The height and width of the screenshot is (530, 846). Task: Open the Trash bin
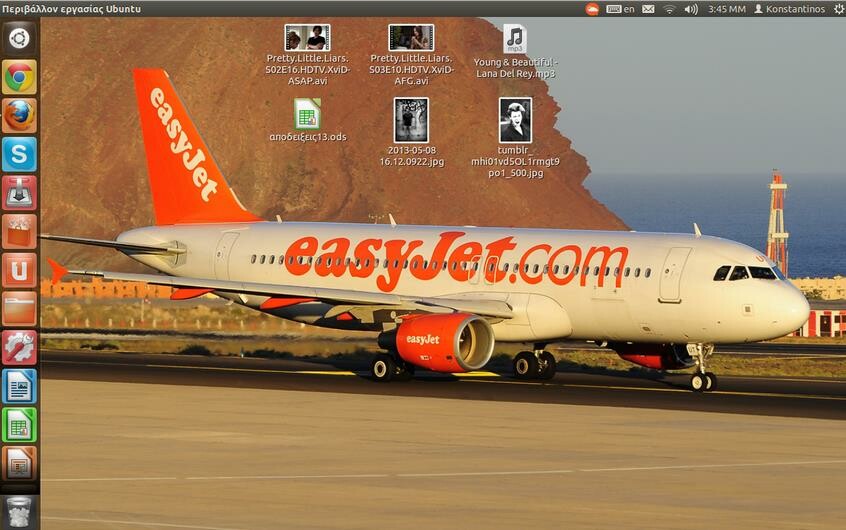19,512
